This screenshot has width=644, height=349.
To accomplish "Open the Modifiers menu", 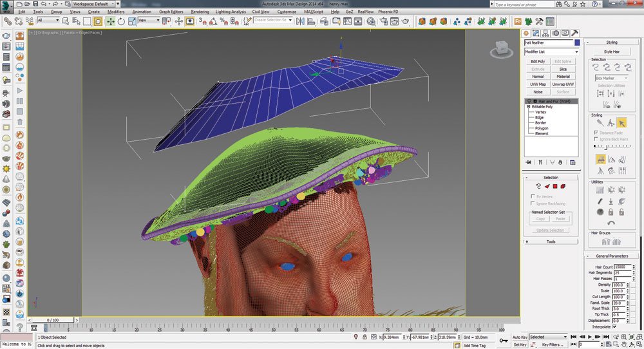I will point(116,12).
